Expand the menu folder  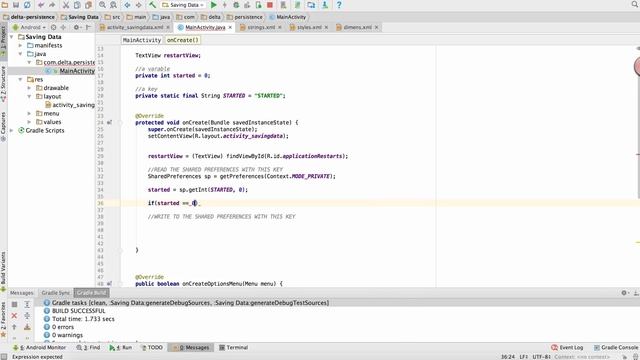(29, 113)
